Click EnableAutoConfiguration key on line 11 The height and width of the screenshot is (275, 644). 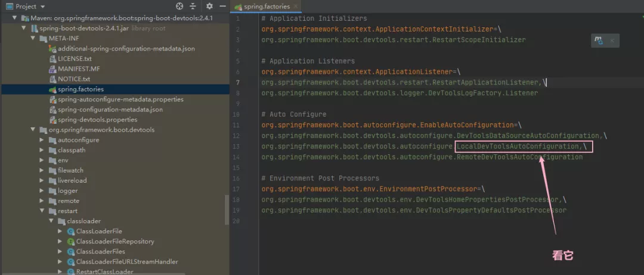pos(467,125)
